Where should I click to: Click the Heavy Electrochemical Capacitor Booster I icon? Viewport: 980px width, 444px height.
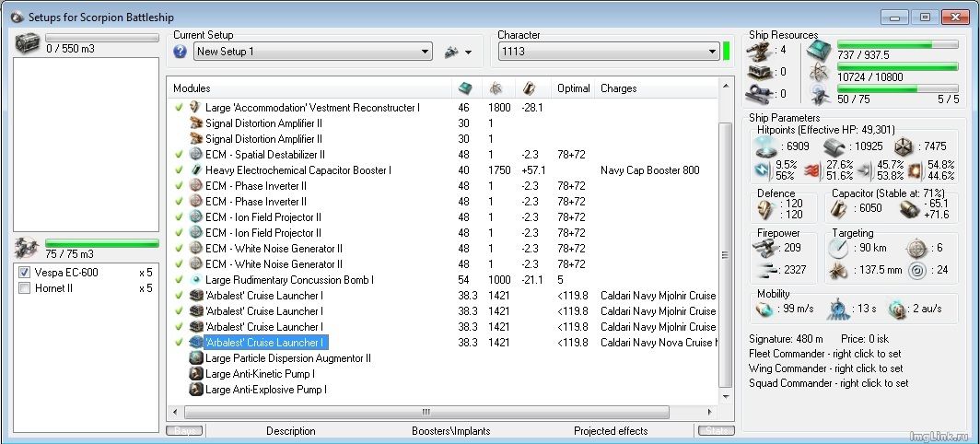[195, 170]
